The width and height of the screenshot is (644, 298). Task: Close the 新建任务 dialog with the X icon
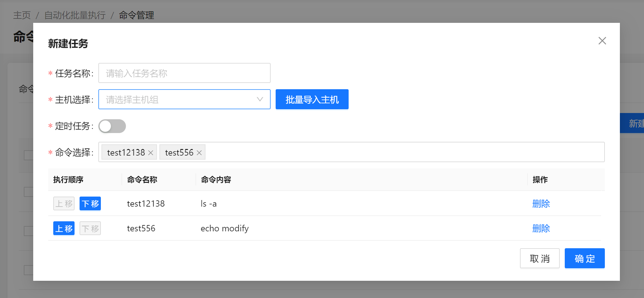click(x=602, y=41)
